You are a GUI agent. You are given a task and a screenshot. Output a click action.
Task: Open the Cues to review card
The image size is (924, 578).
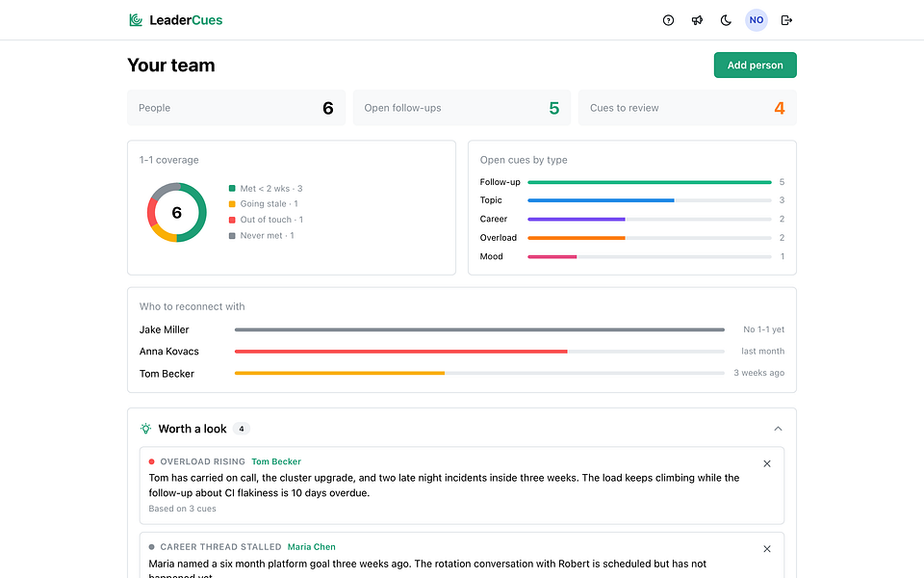tap(687, 108)
